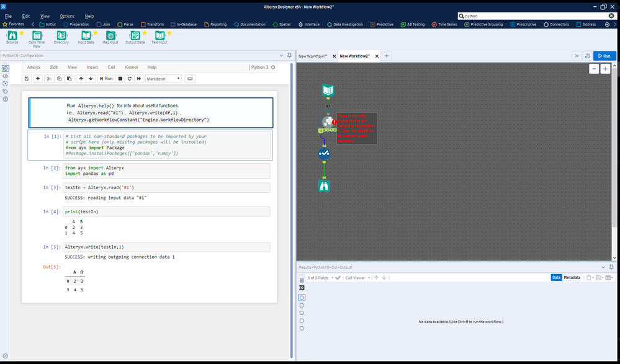The height and width of the screenshot is (364, 620).
Task: Open the notebook command palette keyboard icon
Action: click(x=190, y=79)
